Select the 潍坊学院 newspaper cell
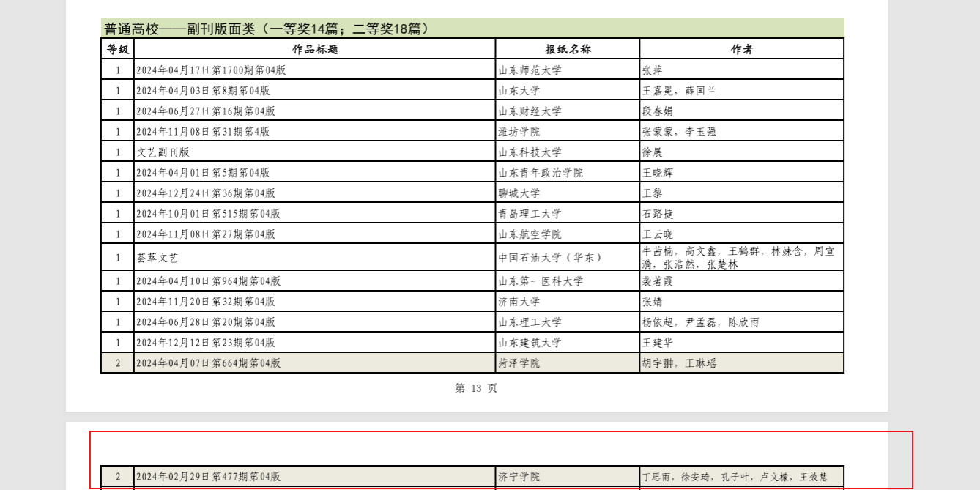980x490 pixels. click(519, 132)
